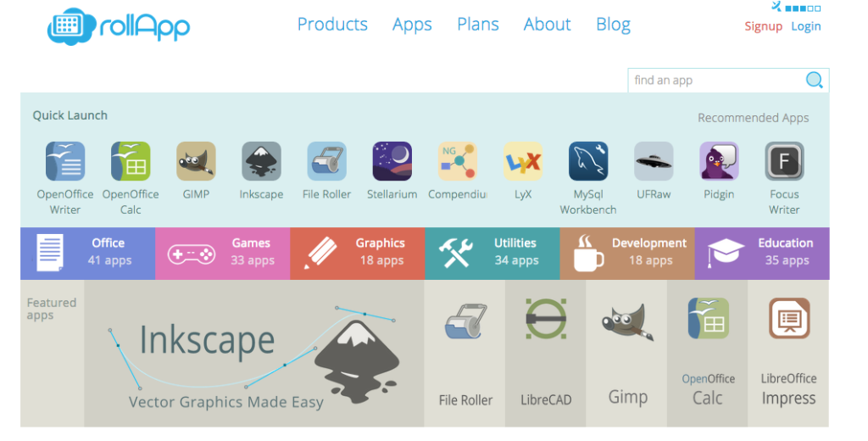
Task: Launch OpenOffice Calc from Quick Launch
Action: [131, 161]
